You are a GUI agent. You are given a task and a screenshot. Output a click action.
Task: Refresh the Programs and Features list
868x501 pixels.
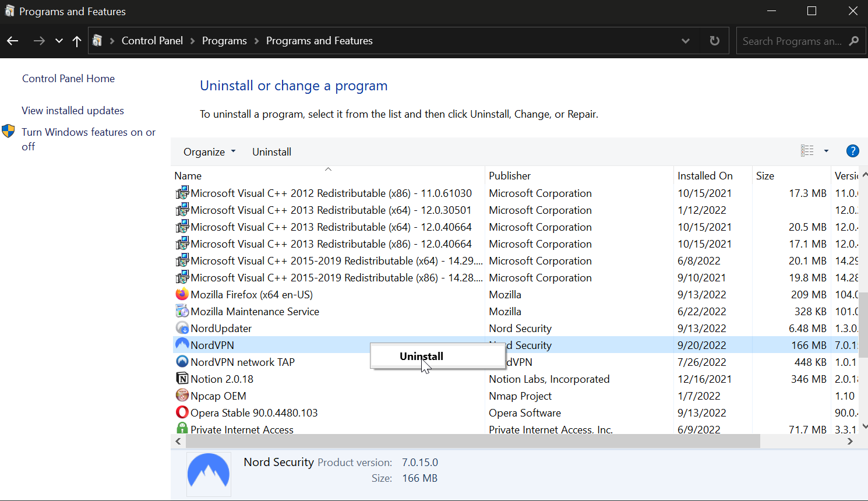tap(714, 41)
